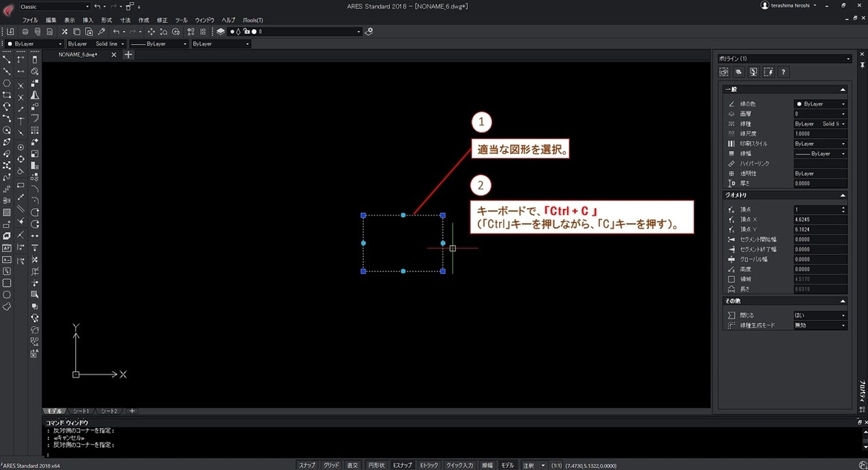Select the Hatch fill tool

tap(7, 213)
